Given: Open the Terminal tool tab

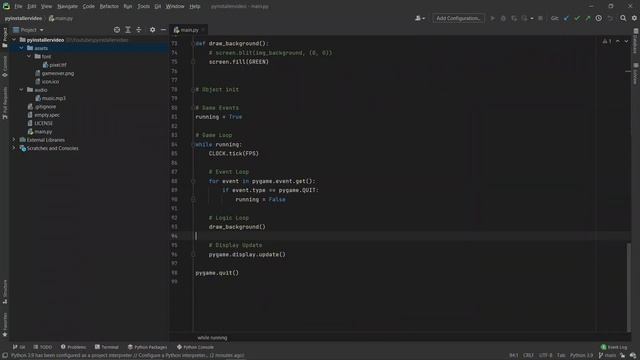Looking at the screenshot, I should [107, 347].
